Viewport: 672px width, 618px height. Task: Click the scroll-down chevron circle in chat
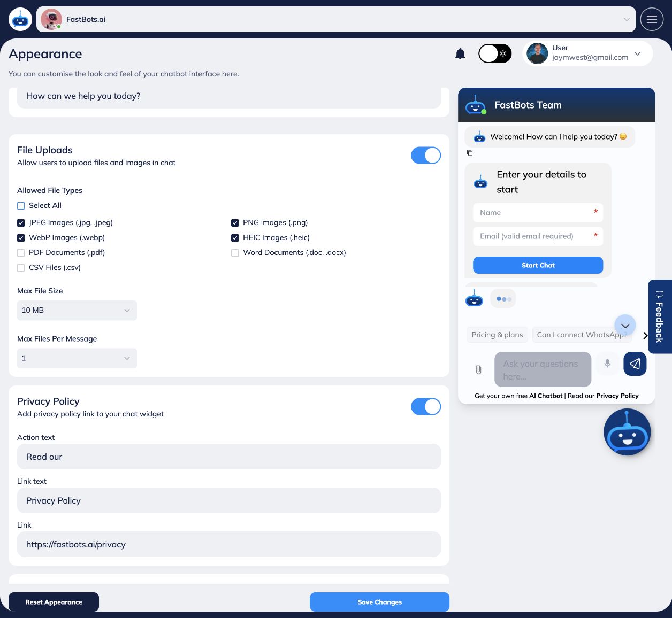pos(625,326)
